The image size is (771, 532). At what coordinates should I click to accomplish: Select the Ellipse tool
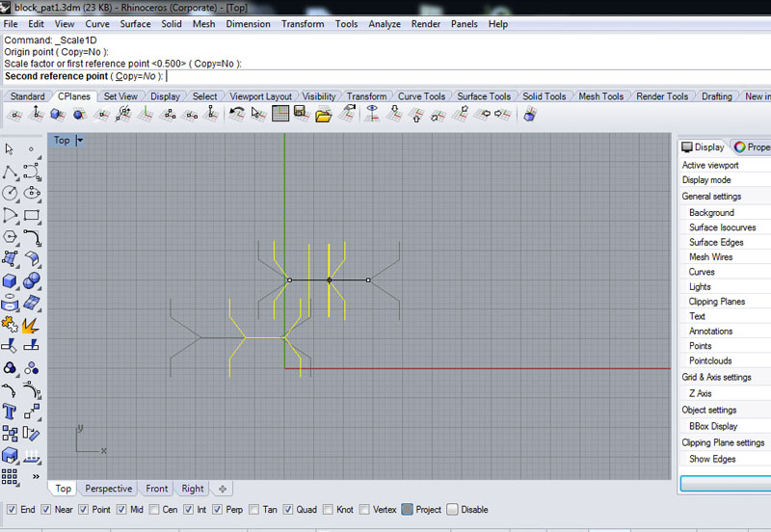[x=32, y=193]
